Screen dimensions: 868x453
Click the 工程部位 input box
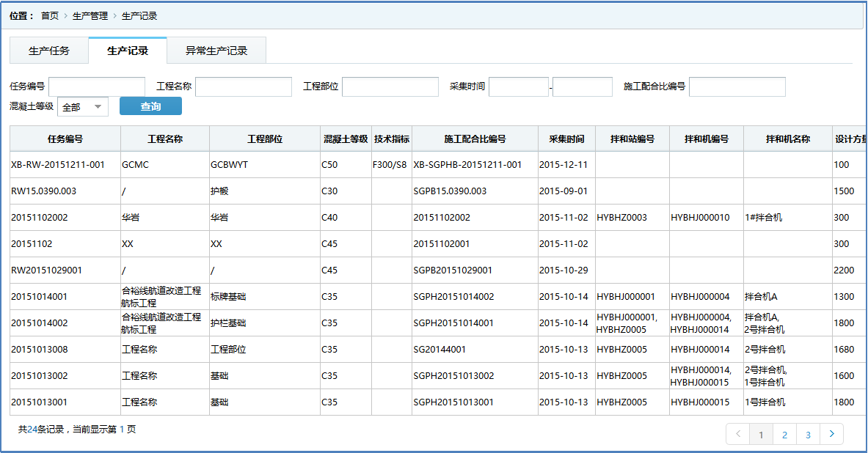[390, 86]
